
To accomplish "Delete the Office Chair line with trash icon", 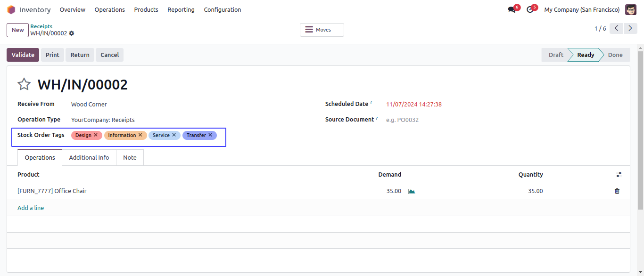I will click(617, 191).
